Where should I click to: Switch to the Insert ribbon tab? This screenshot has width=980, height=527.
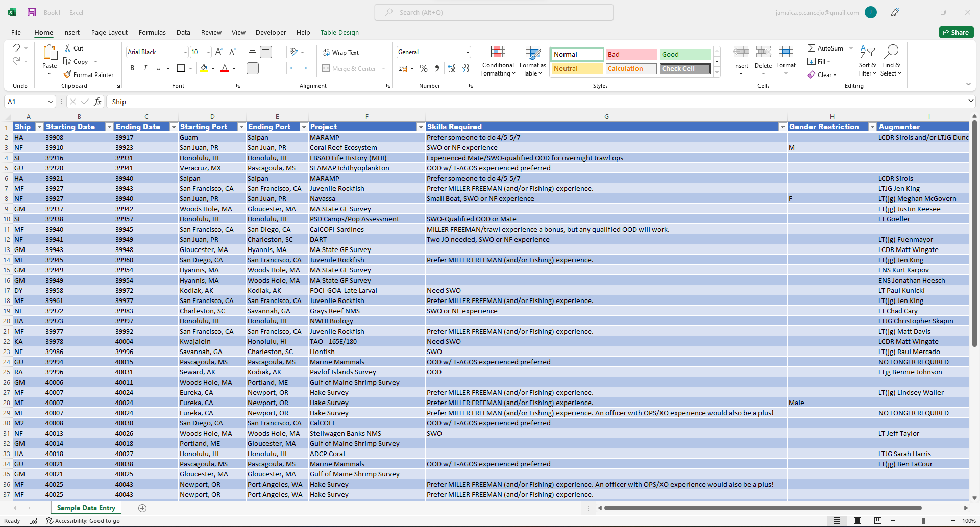(x=71, y=32)
